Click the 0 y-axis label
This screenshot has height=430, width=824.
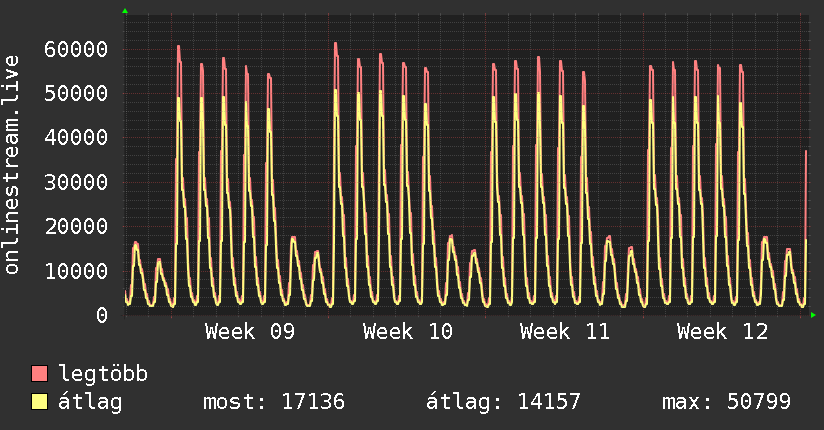pyautogui.click(x=102, y=315)
